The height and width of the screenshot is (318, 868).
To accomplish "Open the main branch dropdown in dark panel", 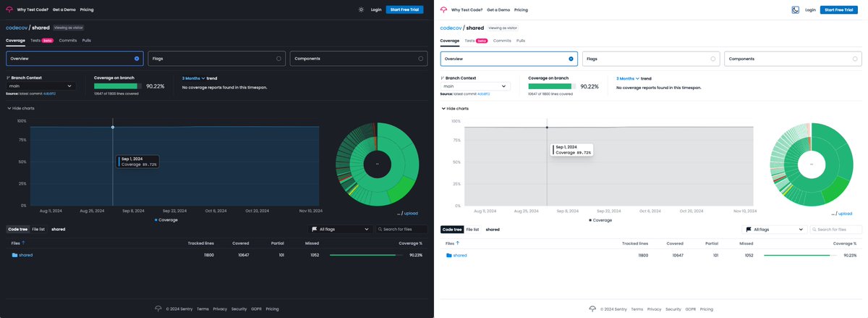I will pos(41,85).
